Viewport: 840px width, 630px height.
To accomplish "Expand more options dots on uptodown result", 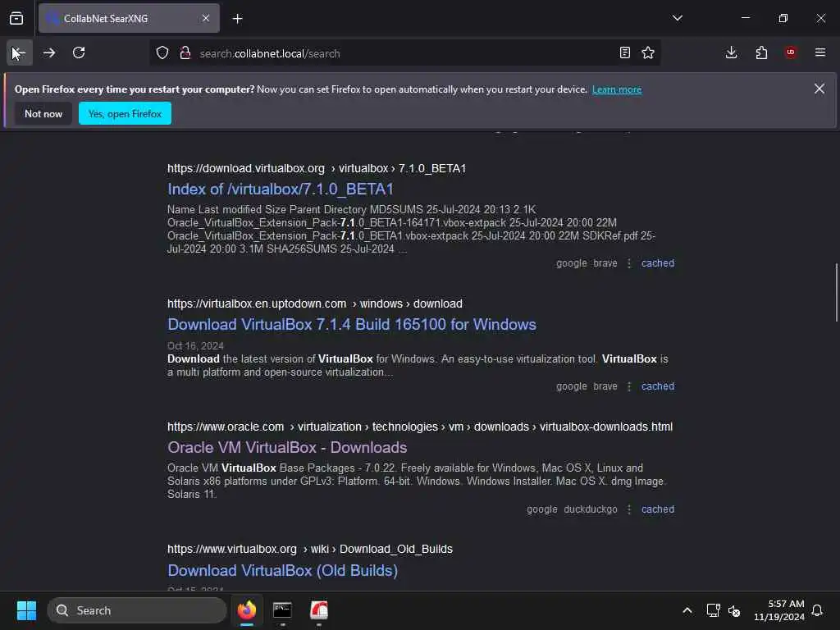I will [629, 386].
